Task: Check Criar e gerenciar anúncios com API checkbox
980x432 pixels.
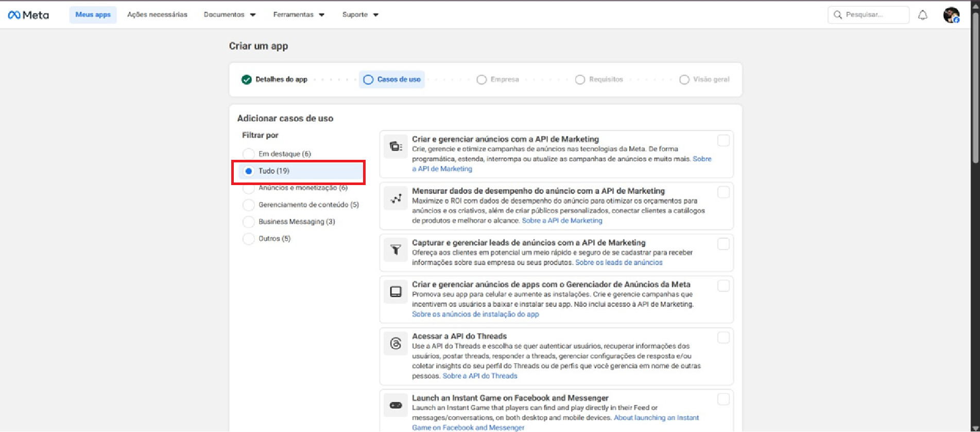Action: (723, 141)
